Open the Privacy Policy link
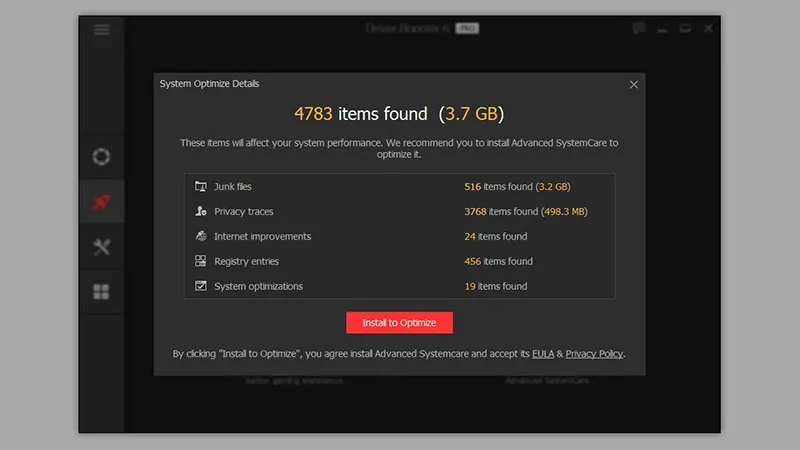The image size is (800, 450). [x=595, y=354]
